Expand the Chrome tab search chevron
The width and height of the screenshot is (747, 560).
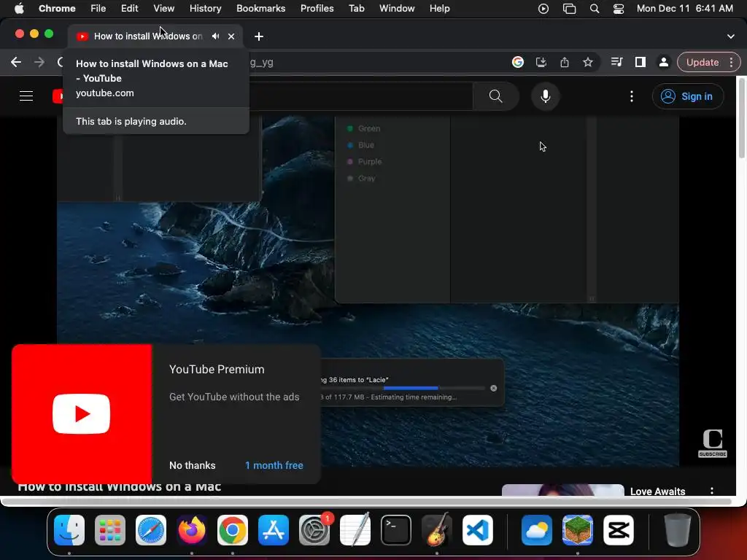click(x=730, y=36)
